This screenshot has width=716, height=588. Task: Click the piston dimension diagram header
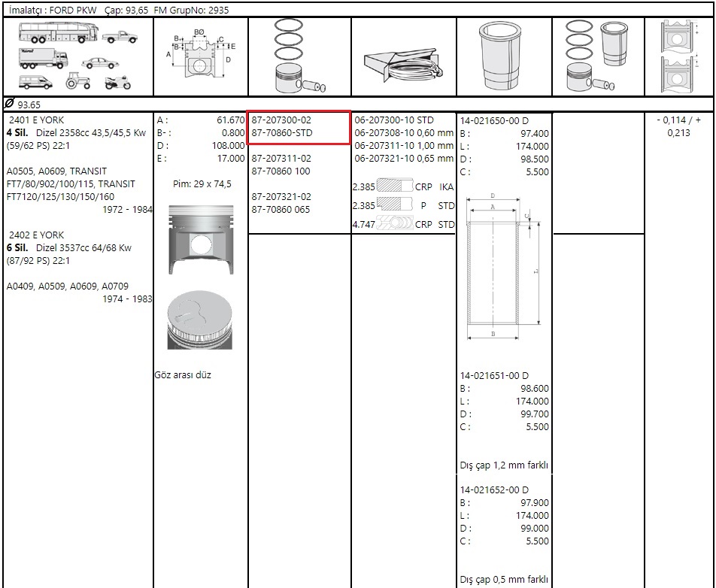(201, 54)
